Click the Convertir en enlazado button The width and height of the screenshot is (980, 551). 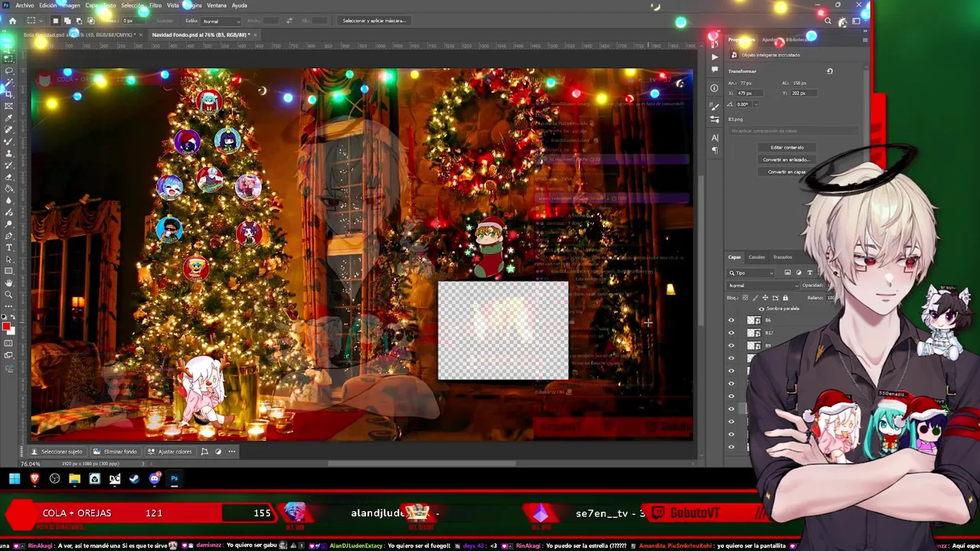click(787, 160)
